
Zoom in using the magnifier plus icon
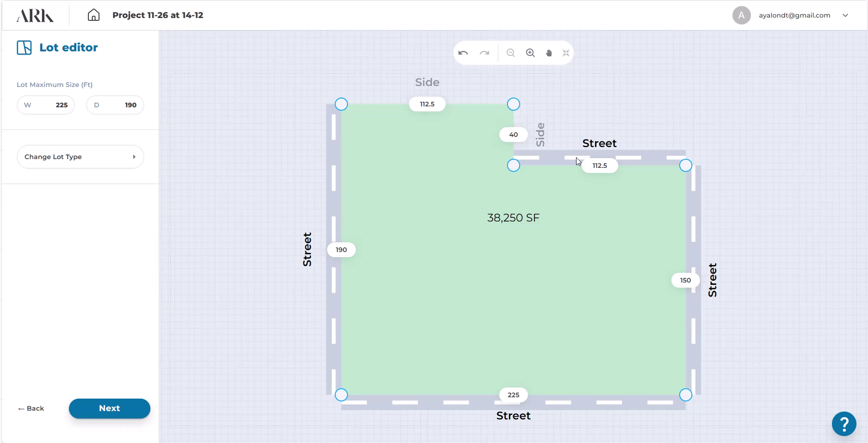(530, 53)
